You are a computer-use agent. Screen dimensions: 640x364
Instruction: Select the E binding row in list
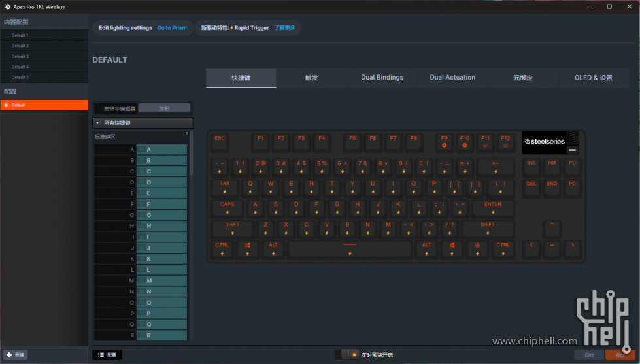click(141, 193)
